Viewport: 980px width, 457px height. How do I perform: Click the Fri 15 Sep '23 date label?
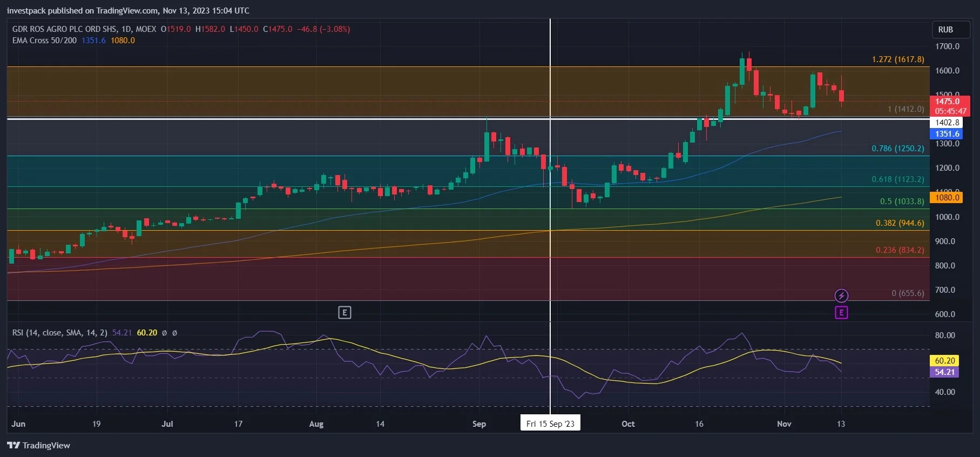coord(550,424)
